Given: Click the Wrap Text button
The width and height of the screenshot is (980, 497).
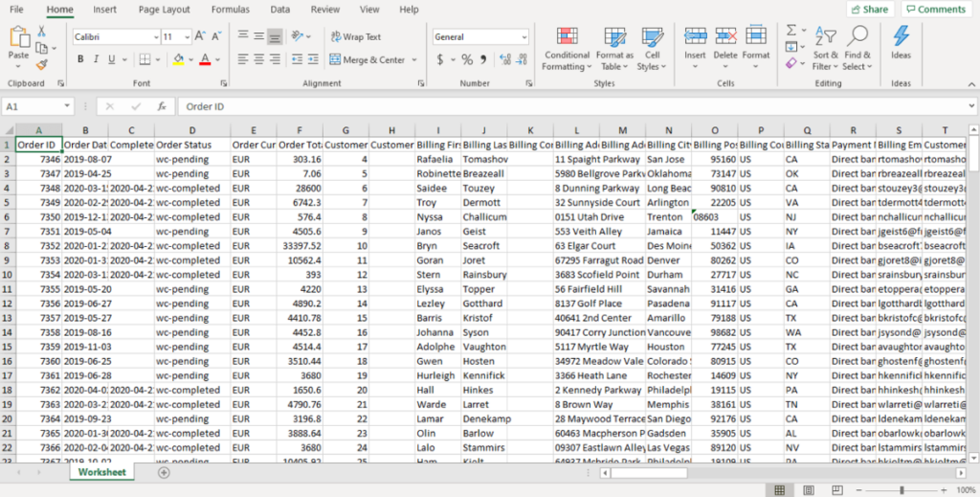Looking at the screenshot, I should (356, 37).
